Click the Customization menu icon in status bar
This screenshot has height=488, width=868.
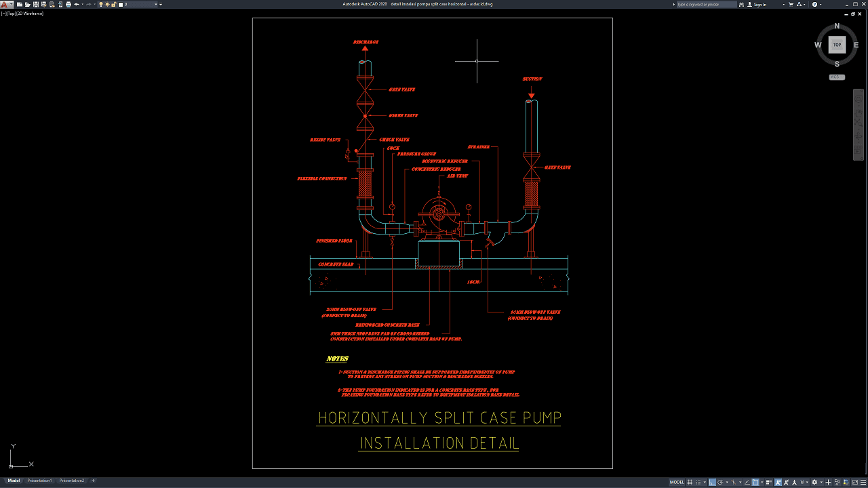click(862, 482)
